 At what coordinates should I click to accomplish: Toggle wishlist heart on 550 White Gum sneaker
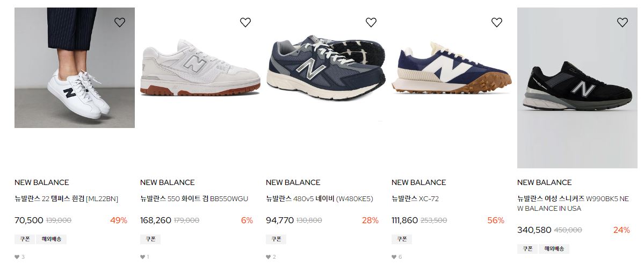[245, 22]
